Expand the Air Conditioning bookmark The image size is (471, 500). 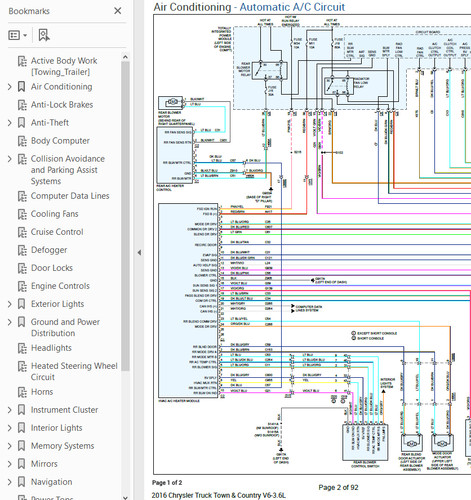10,87
